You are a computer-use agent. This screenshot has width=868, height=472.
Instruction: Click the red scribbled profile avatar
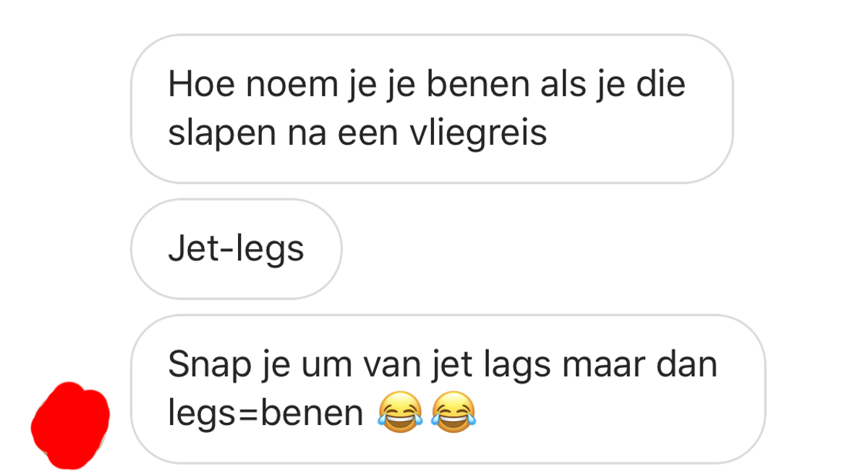(x=70, y=422)
